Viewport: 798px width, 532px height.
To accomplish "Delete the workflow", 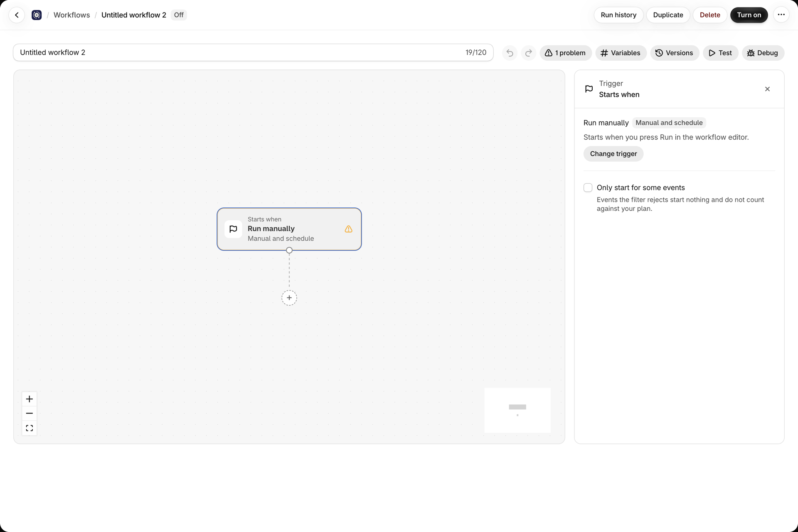I will pos(709,15).
